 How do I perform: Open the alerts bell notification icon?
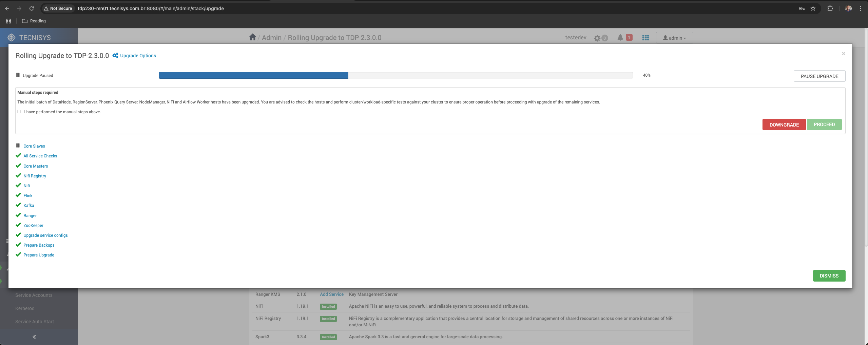tap(620, 38)
